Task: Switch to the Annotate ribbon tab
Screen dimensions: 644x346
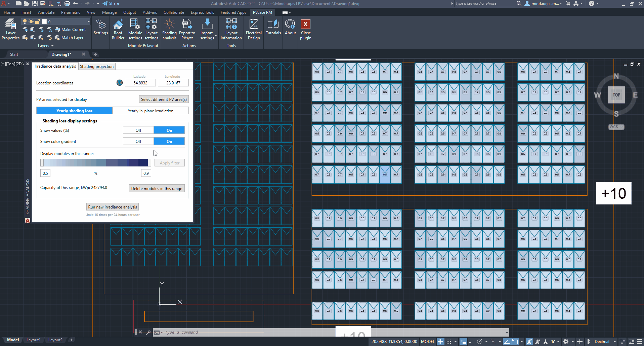Action: 46,12
